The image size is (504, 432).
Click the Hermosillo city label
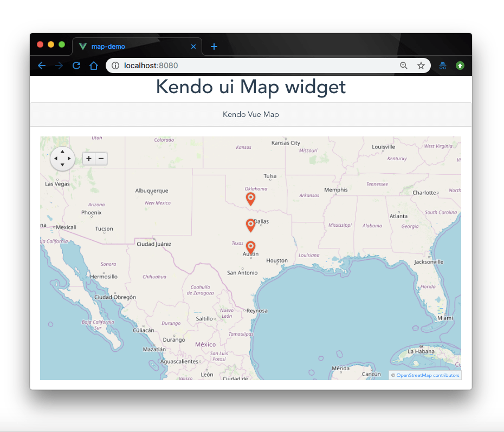104,277
